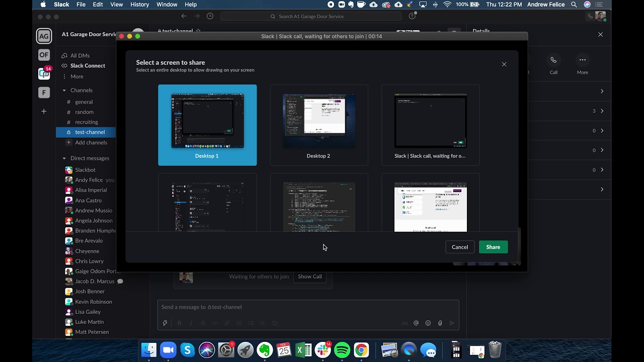Viewport: 644px width, 362px height.
Task: Click Show Call in the channel
Action: tap(310, 277)
